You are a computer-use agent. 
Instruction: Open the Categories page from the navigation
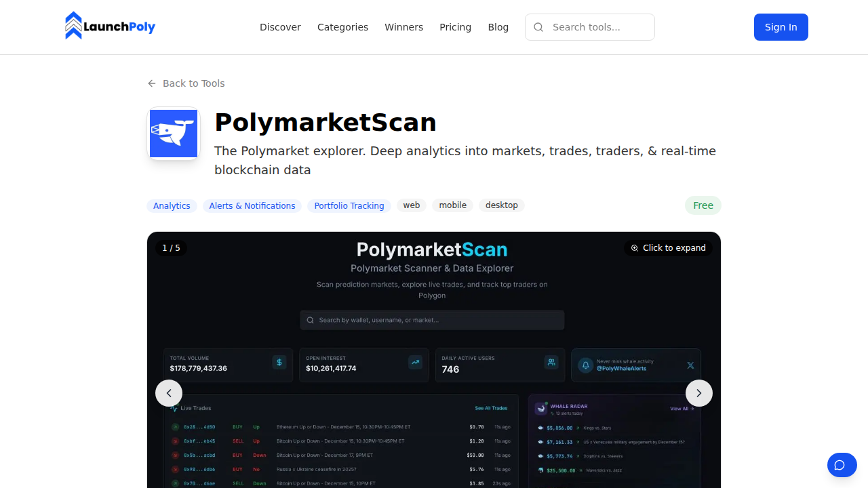click(x=342, y=27)
